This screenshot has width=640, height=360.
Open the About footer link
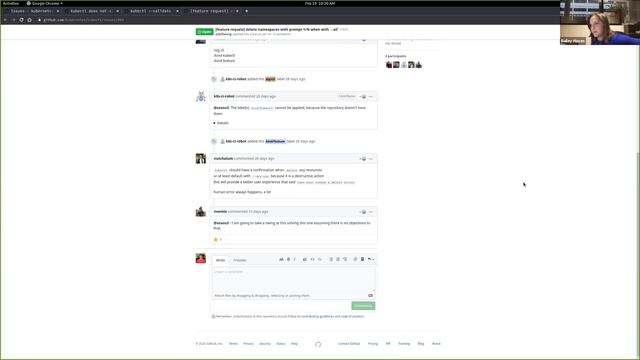coord(436,344)
